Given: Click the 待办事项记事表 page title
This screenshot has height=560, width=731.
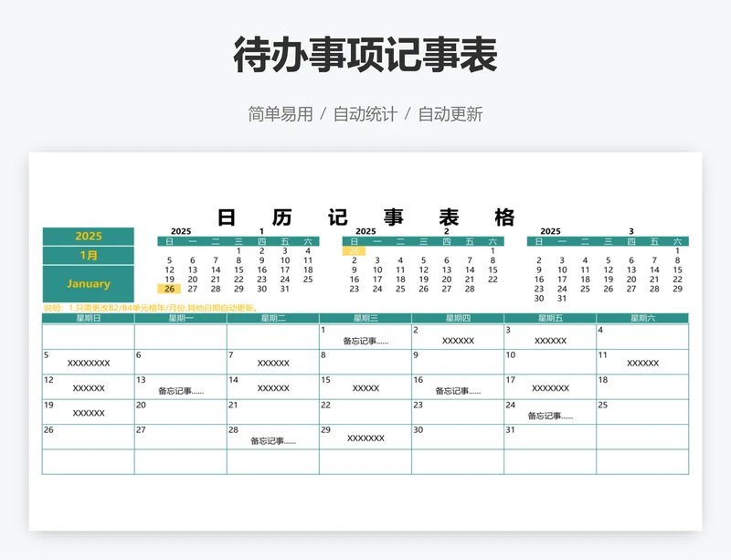Looking at the screenshot, I should (365, 56).
